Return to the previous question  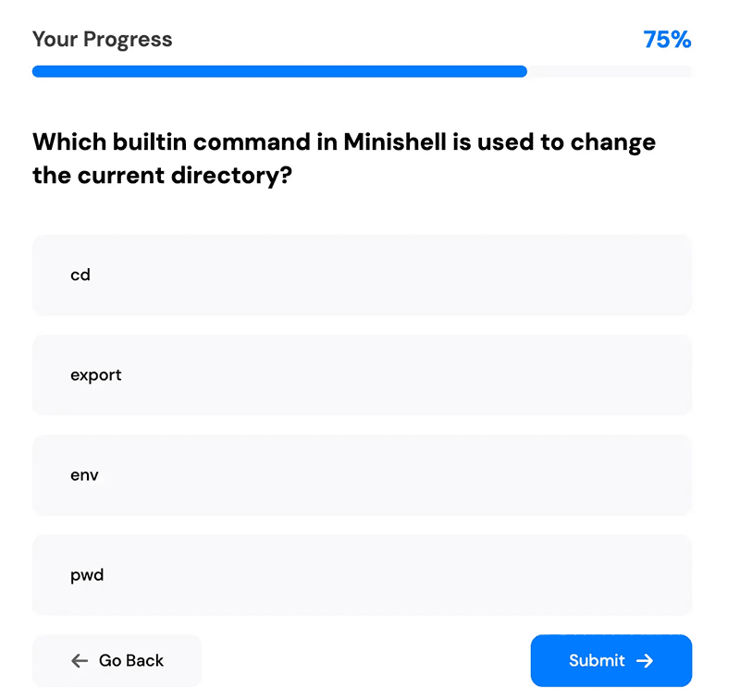coord(117,661)
